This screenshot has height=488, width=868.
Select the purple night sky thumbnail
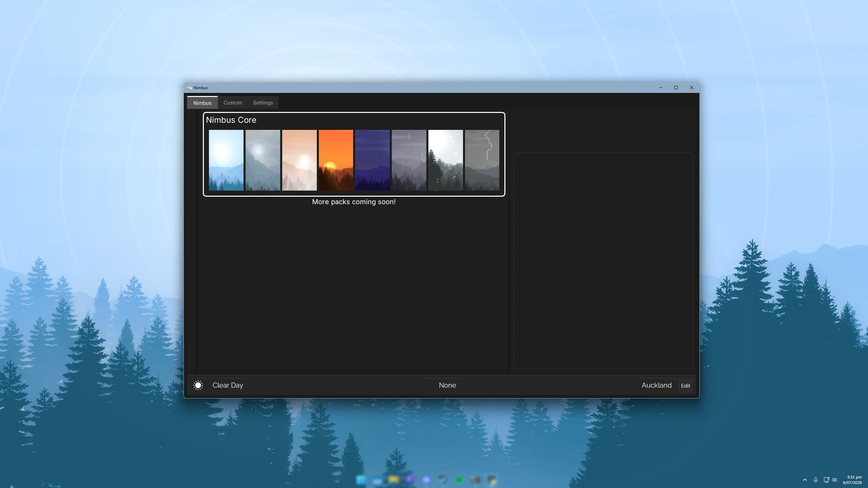372,160
